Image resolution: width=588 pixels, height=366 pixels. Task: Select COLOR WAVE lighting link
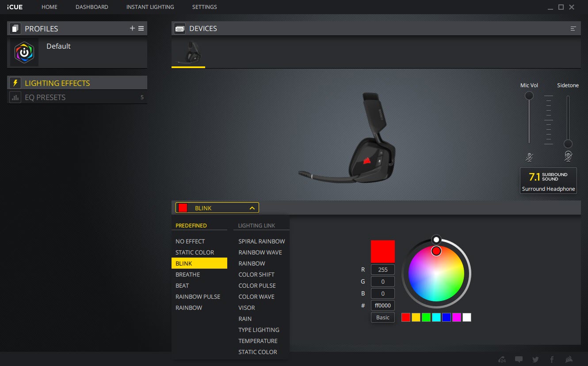coord(256,297)
